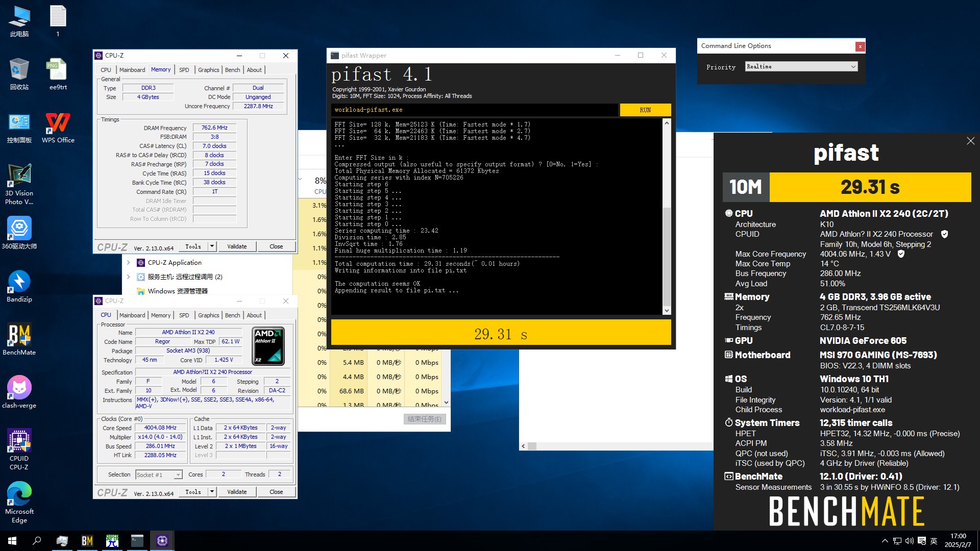This screenshot has width=980, height=551.
Task: Open About tab in lower CPU-Z window
Action: [254, 315]
